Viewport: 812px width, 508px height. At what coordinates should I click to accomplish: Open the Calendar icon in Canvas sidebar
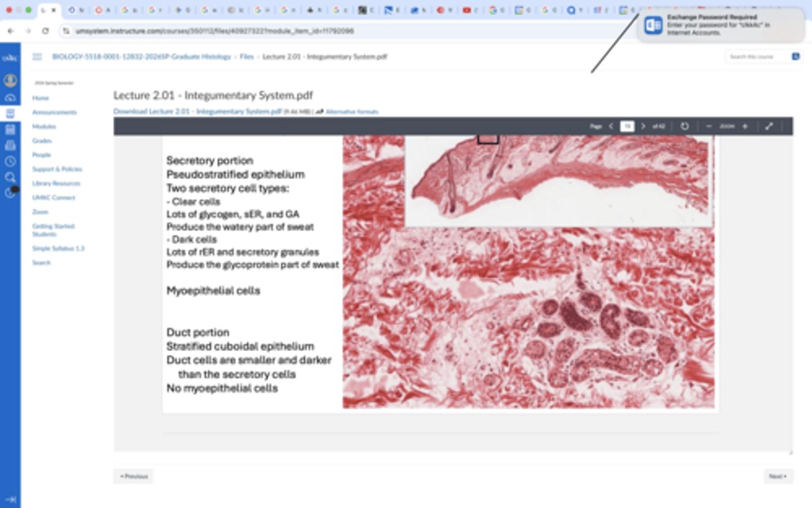(10, 130)
